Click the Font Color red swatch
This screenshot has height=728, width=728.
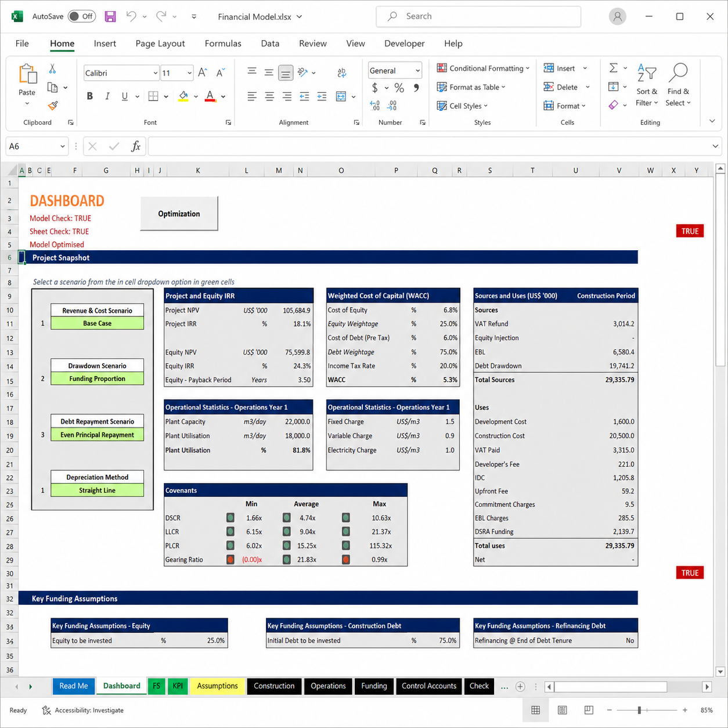point(210,96)
